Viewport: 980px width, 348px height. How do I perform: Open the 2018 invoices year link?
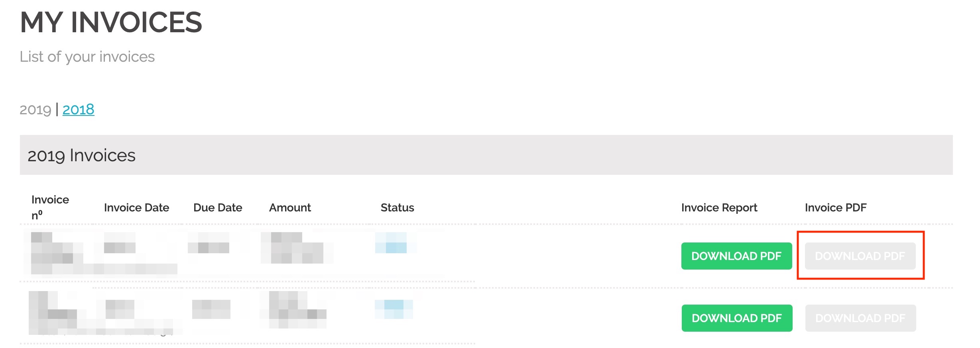(78, 109)
